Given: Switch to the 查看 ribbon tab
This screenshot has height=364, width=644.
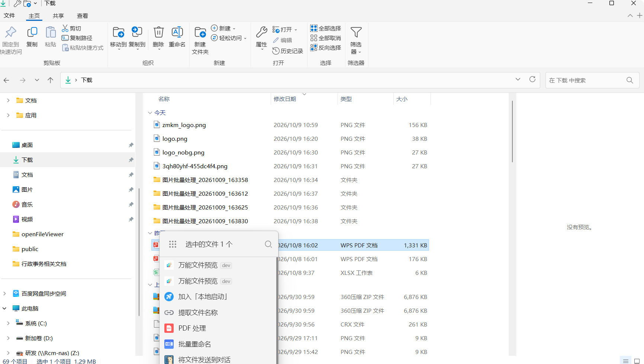Looking at the screenshot, I should coord(83,16).
